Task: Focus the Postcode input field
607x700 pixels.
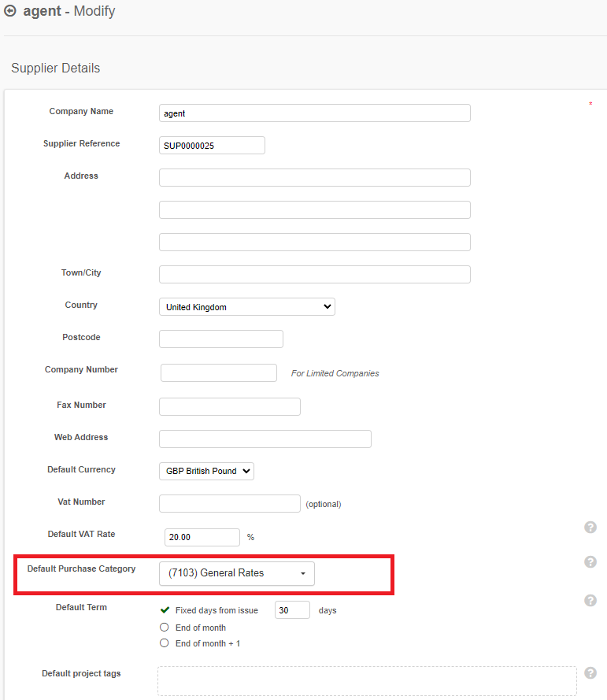Action: pos(221,339)
